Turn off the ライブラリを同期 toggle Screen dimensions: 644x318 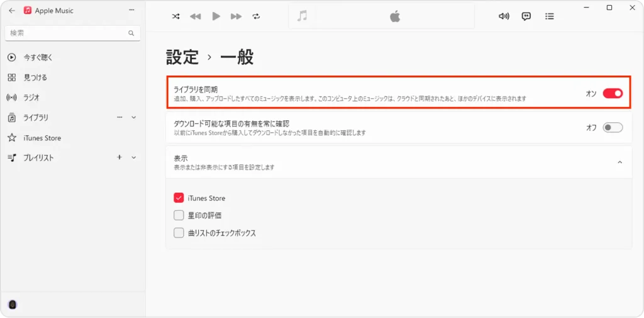pos(613,93)
